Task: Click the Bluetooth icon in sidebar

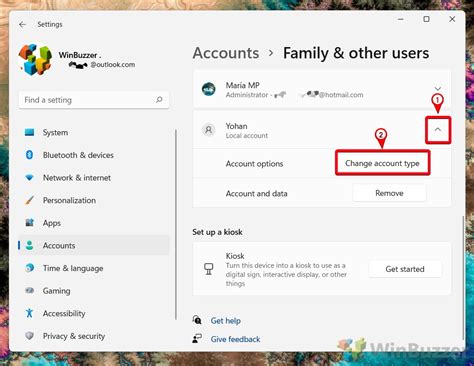Action: [29, 155]
